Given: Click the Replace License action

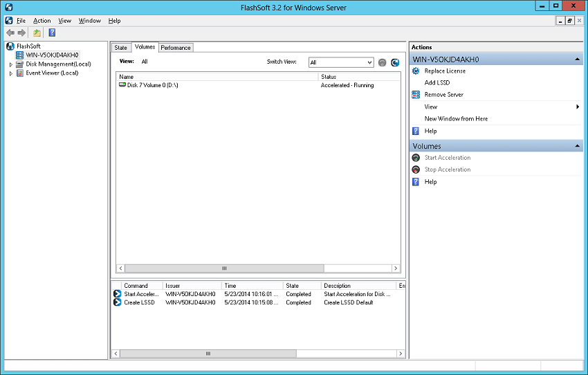Looking at the screenshot, I should click(445, 71).
